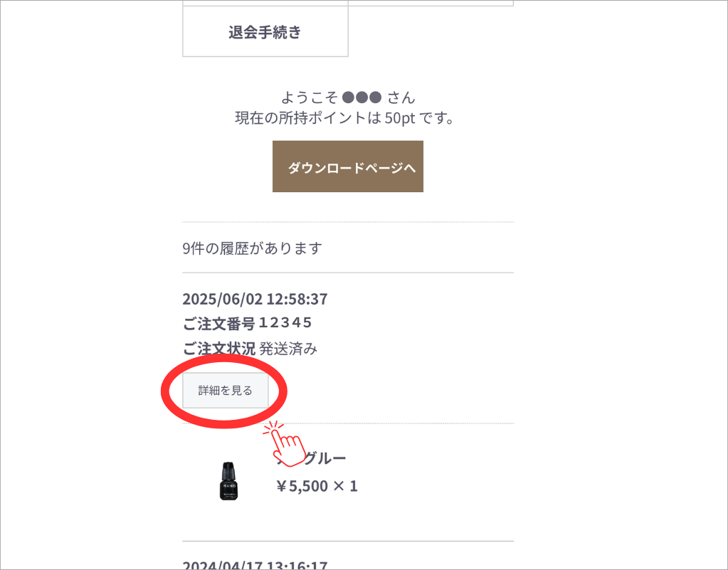Click the ご注文番号 12345 line
Image resolution: width=728 pixels, height=570 pixels.
247,323
